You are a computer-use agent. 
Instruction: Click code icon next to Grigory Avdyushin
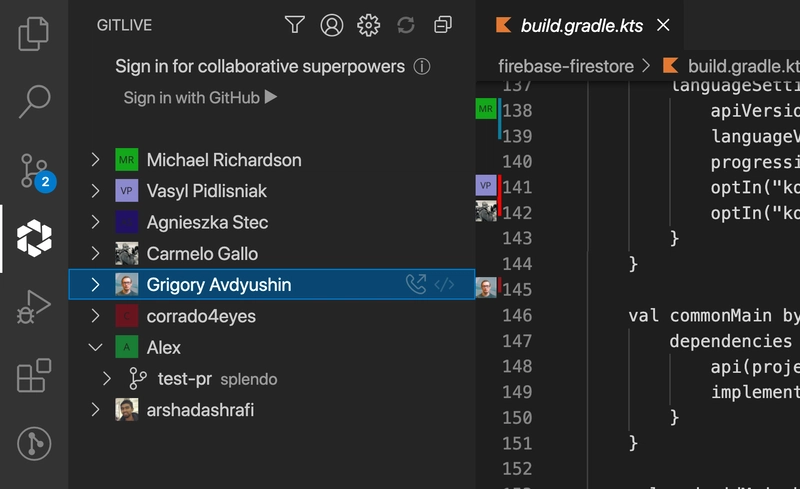[x=444, y=285]
